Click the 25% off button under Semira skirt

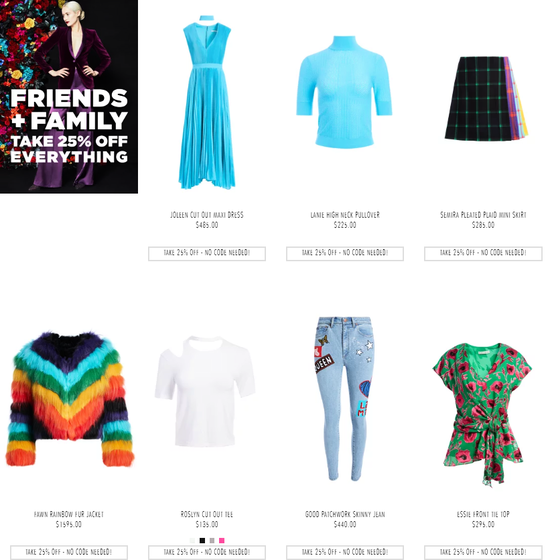point(483,253)
